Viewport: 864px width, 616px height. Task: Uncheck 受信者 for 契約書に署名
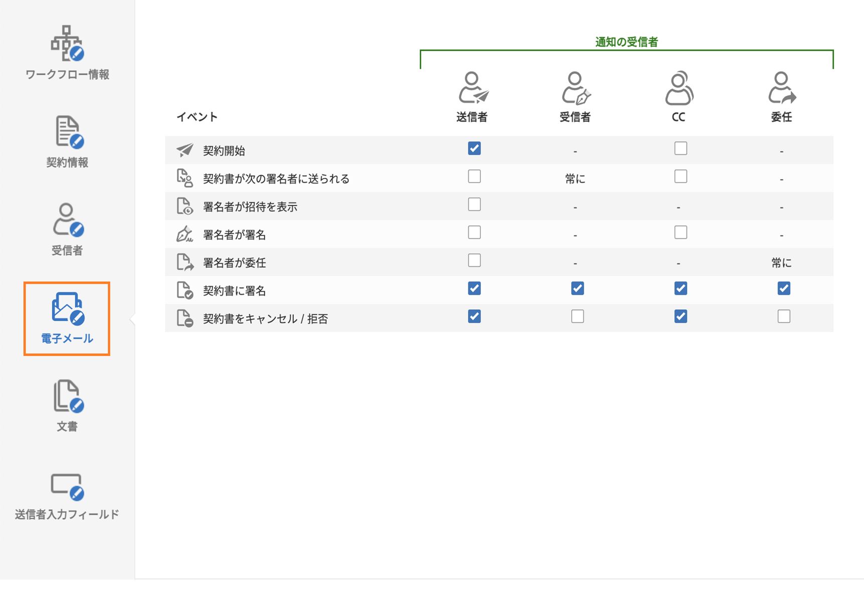click(x=578, y=288)
